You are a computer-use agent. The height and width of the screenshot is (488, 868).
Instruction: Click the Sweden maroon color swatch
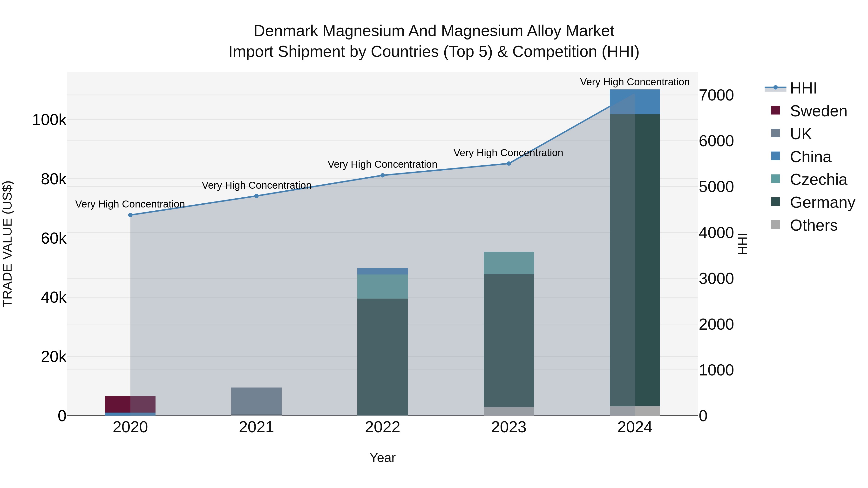[x=775, y=110]
